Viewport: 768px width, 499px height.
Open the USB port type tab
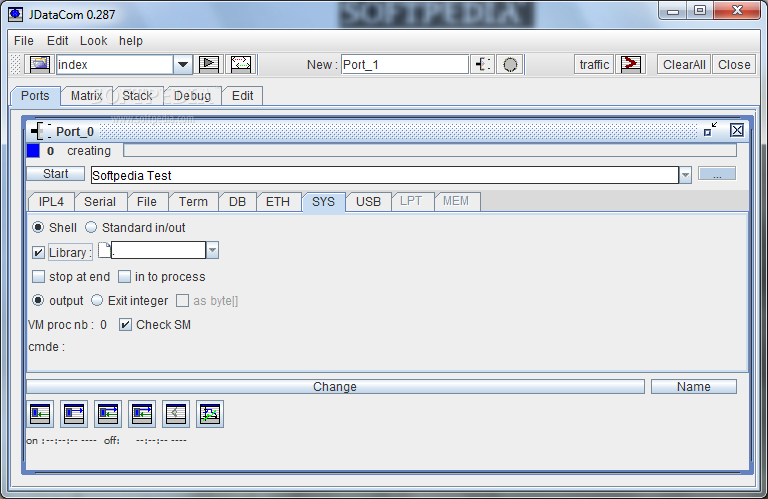368,202
